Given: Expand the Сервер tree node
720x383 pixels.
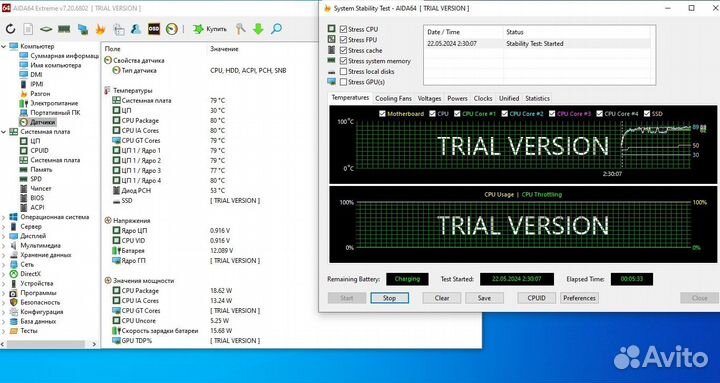Looking at the screenshot, I should 4,226.
